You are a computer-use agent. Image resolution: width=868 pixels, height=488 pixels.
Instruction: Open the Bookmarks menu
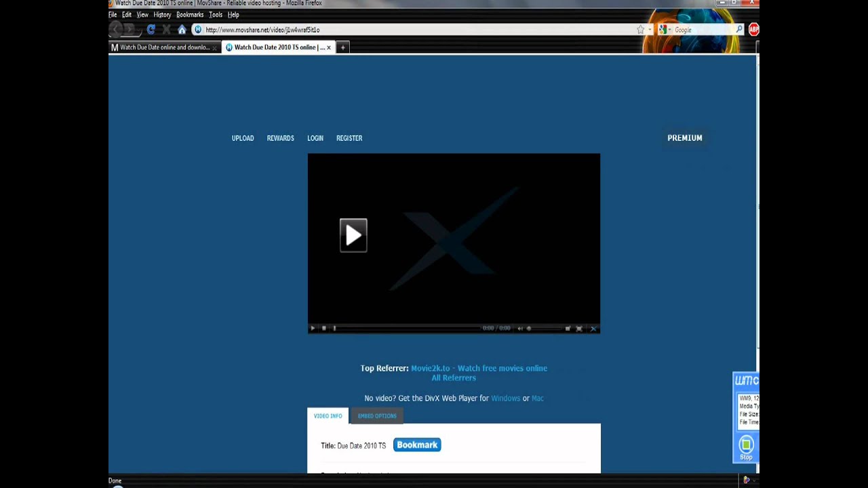(x=190, y=14)
